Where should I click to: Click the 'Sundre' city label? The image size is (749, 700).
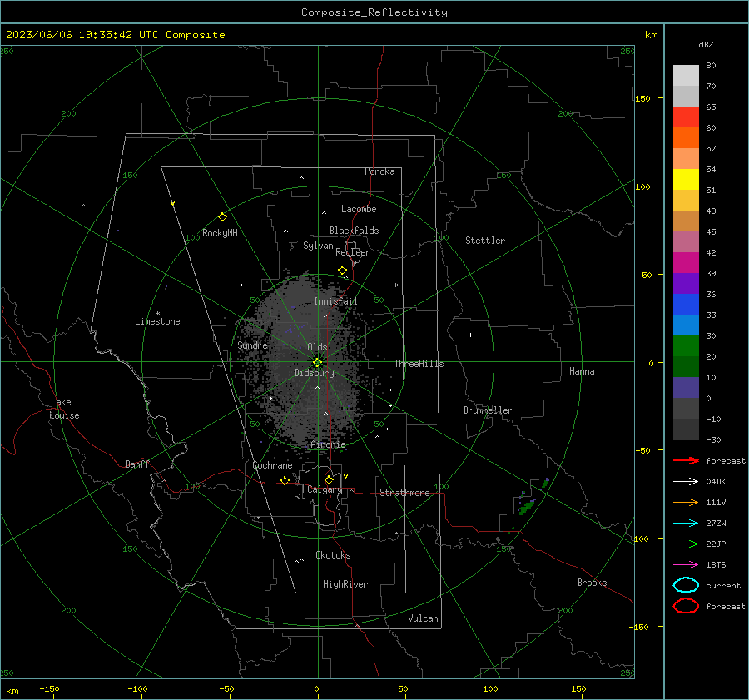(252, 345)
